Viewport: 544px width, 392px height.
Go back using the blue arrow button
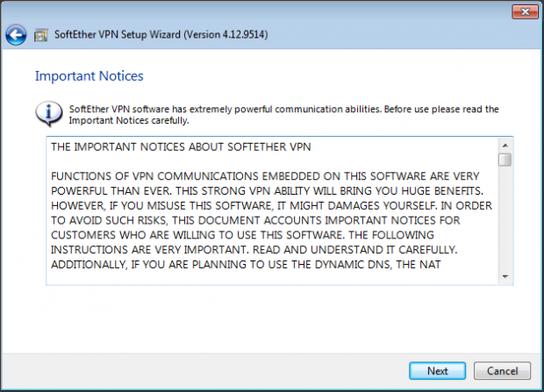(x=15, y=35)
